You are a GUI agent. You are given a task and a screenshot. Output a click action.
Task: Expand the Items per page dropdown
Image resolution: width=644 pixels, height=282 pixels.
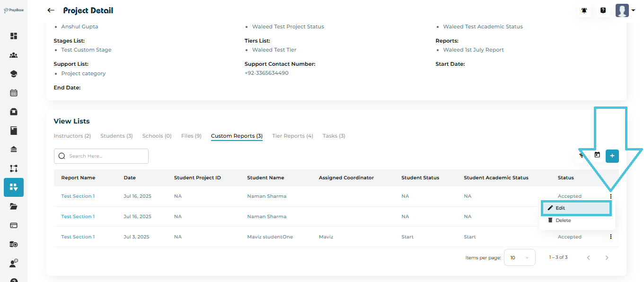coord(519,257)
